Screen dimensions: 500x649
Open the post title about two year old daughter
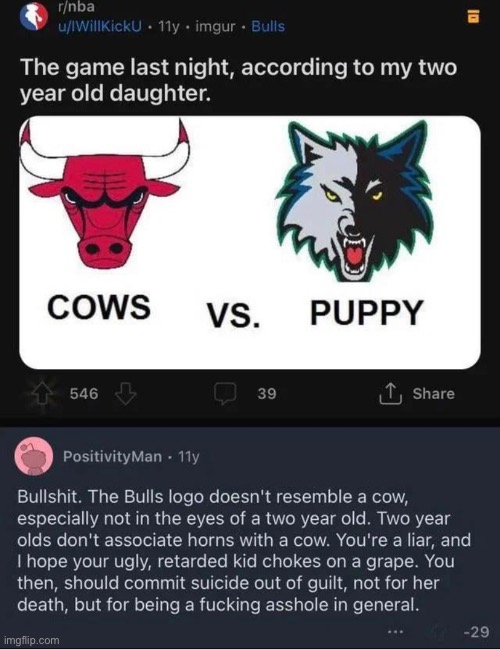point(239,80)
